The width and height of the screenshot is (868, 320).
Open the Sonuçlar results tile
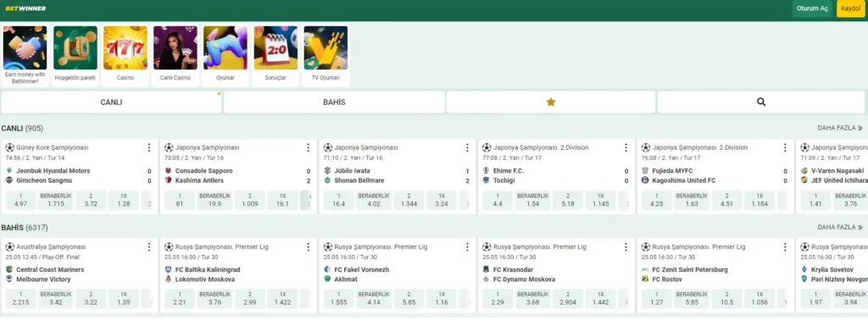pos(275,55)
